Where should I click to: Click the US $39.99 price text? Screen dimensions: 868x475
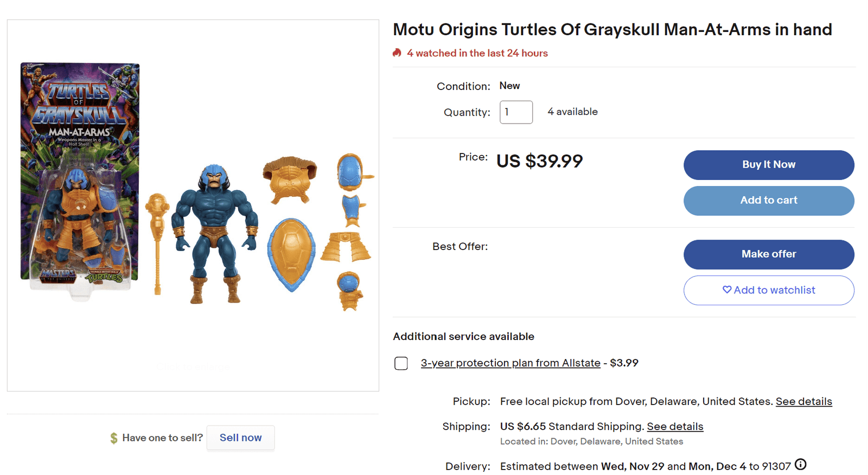pyautogui.click(x=539, y=161)
